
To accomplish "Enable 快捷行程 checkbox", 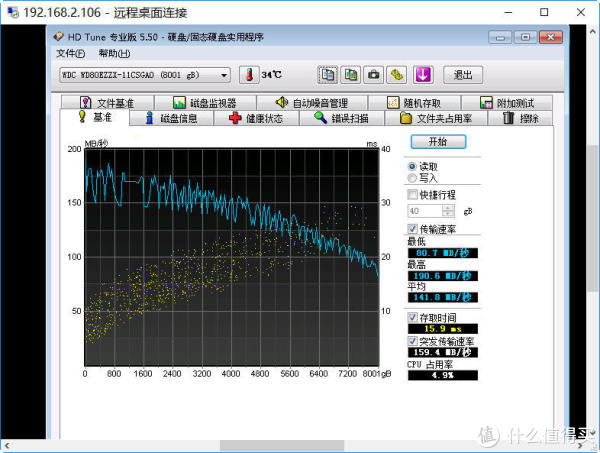I will [x=412, y=195].
